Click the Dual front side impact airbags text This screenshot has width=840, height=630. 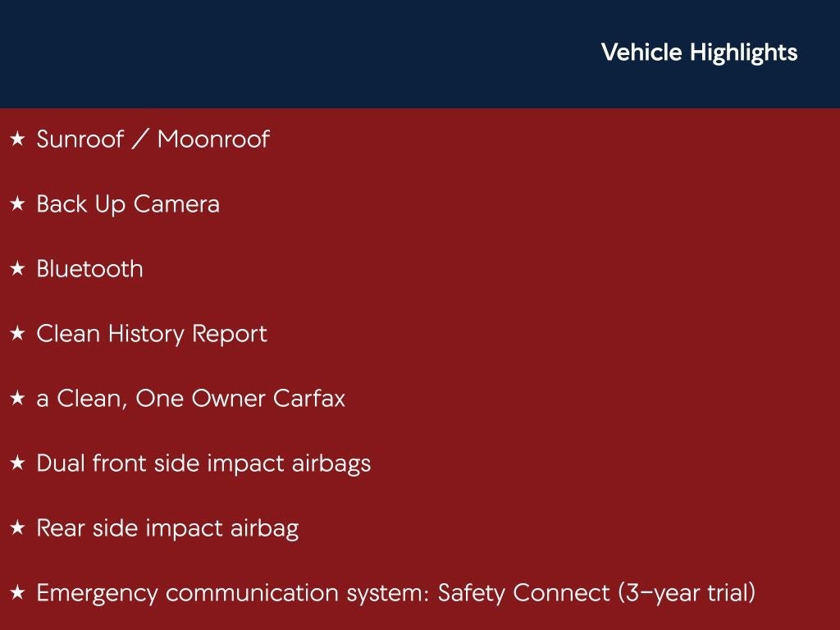point(203,463)
